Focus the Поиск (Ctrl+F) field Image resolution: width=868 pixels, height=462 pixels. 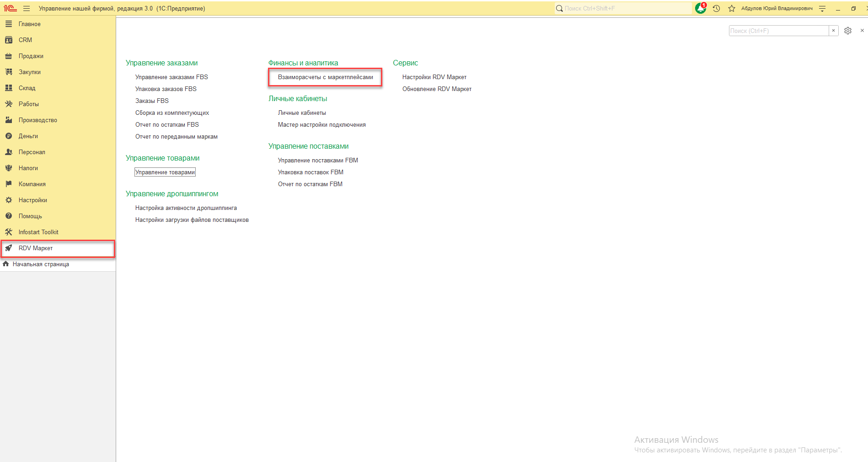click(779, 31)
